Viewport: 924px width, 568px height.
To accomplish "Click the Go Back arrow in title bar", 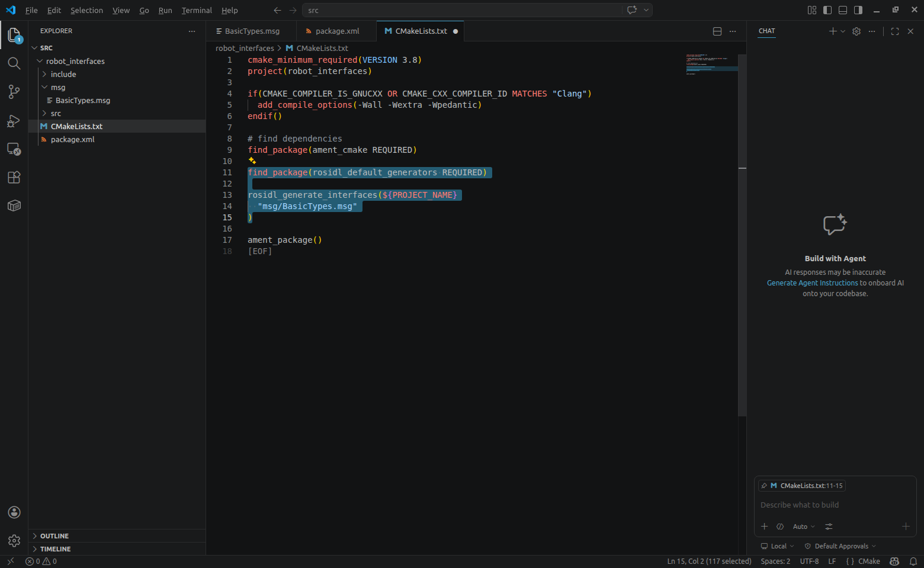I will [x=277, y=10].
